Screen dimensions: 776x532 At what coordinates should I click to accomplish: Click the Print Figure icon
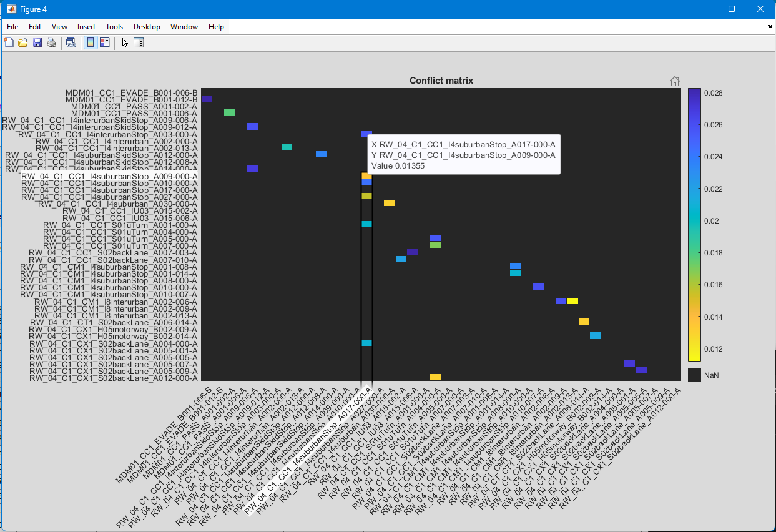[52, 43]
